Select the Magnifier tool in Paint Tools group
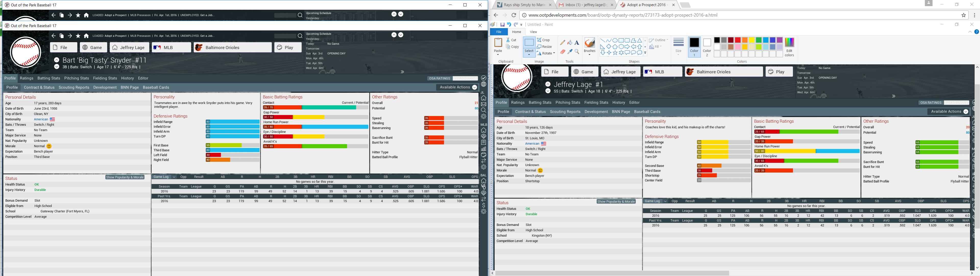Image resolution: width=980 pixels, height=276 pixels. click(577, 51)
